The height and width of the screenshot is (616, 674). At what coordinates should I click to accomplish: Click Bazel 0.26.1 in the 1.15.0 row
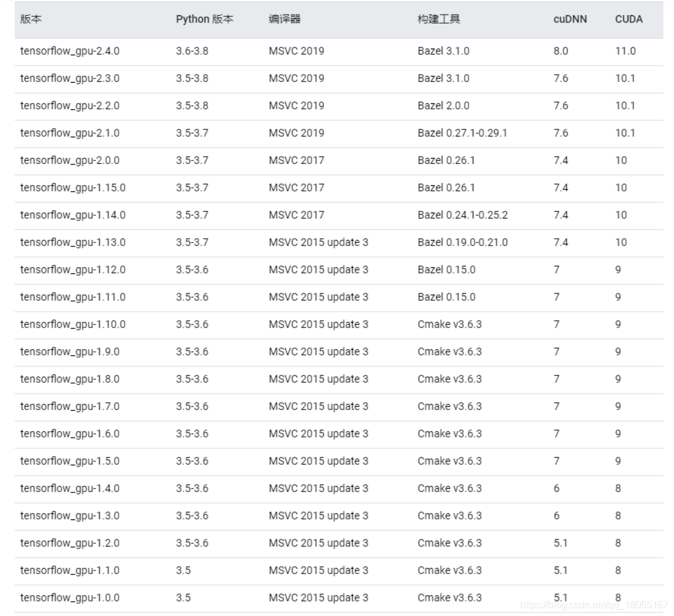[x=445, y=188]
